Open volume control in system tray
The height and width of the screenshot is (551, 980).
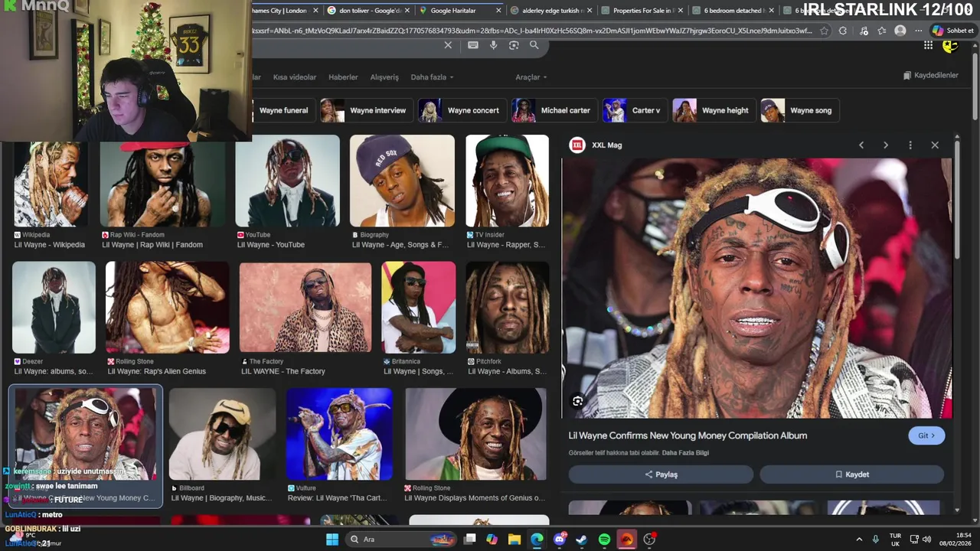[926, 540]
